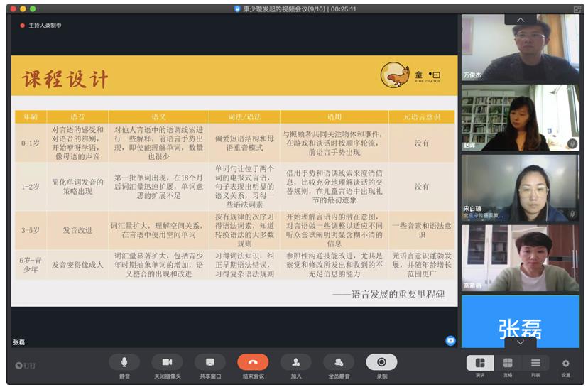Screen dimensions: 588x392
Task: Click the host recording (主持人录制中) indicator
Action: pyautogui.click(x=41, y=25)
